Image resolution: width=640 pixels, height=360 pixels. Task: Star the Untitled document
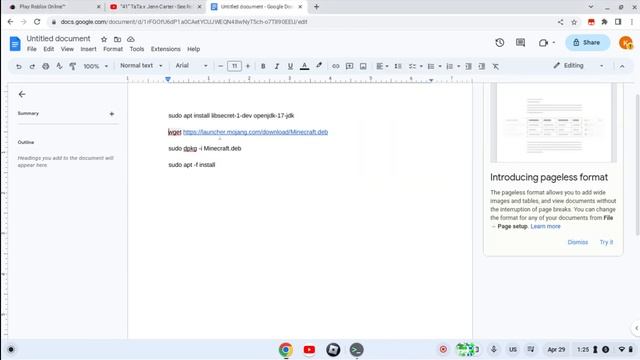click(x=104, y=39)
